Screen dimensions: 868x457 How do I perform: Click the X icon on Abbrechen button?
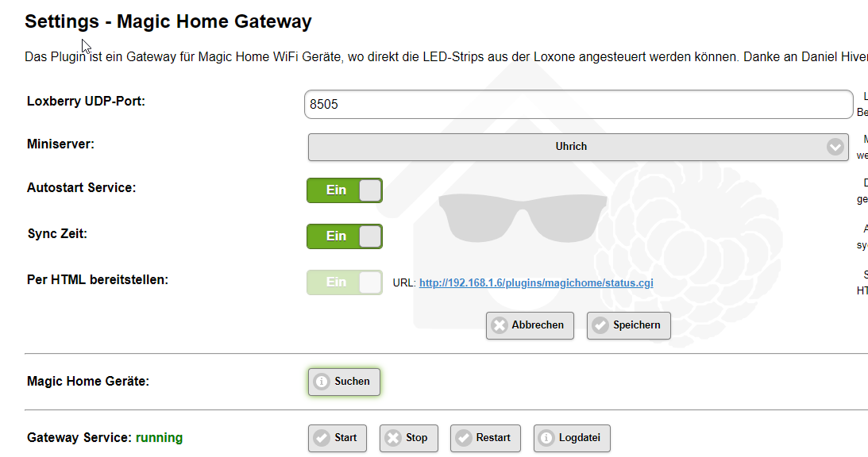[x=499, y=325]
